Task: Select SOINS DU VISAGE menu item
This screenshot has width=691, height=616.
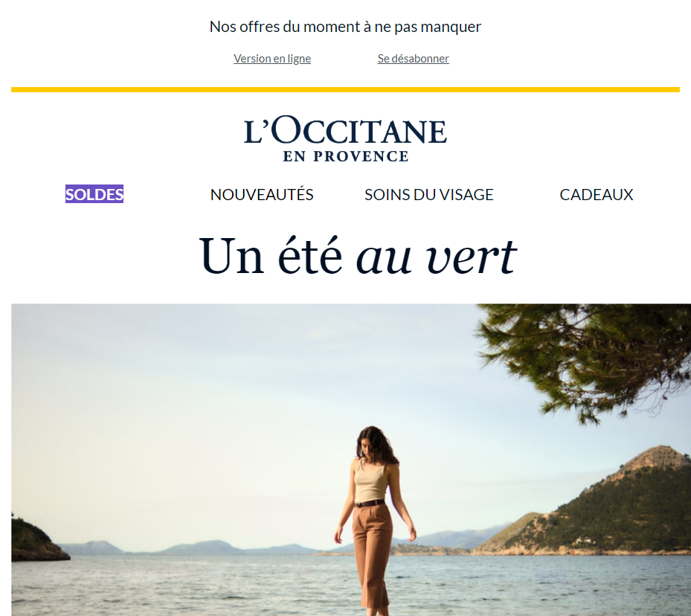Action: pyautogui.click(x=428, y=194)
